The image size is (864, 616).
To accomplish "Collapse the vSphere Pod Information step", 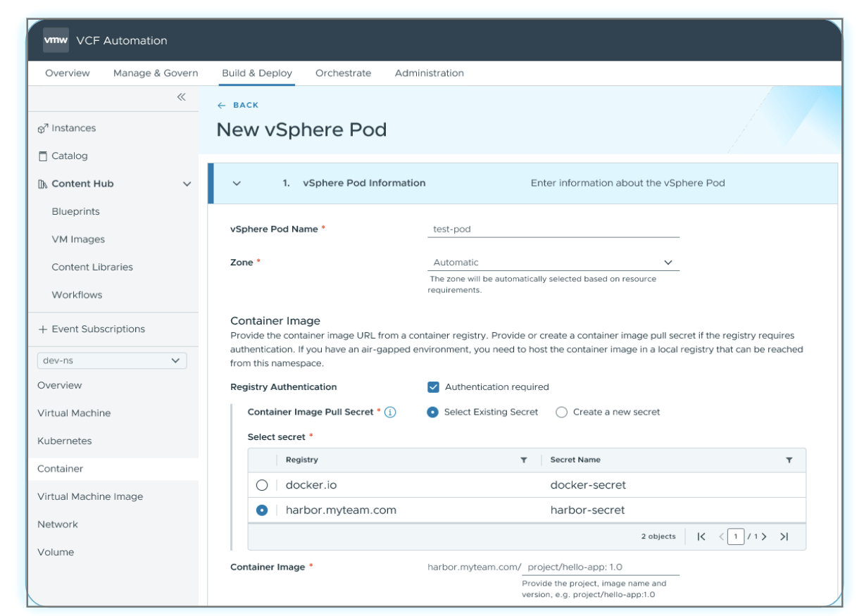I will [237, 183].
